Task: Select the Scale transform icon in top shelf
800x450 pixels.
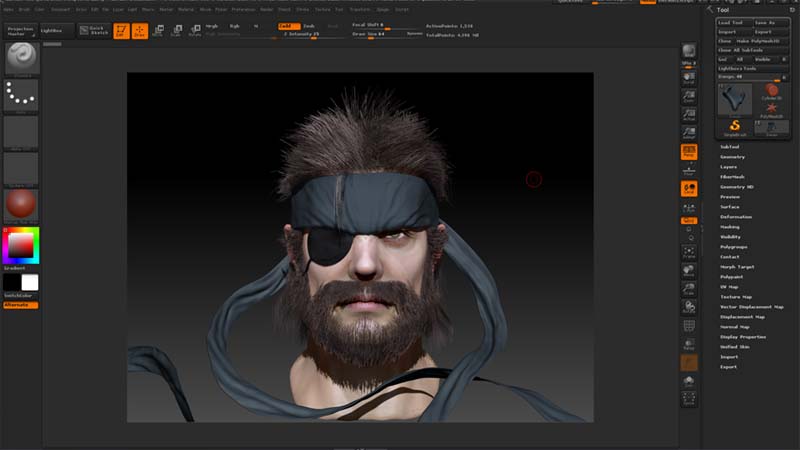Action: coord(177,31)
